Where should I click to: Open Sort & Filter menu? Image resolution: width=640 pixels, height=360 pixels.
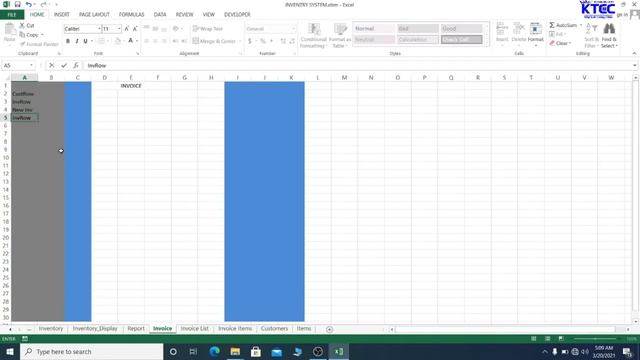[591, 36]
